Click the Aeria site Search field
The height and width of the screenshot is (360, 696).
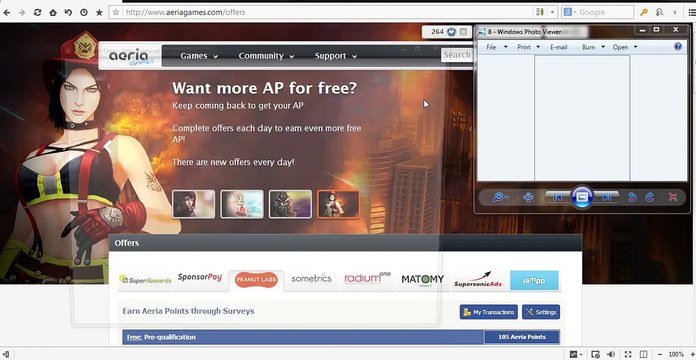(x=457, y=55)
